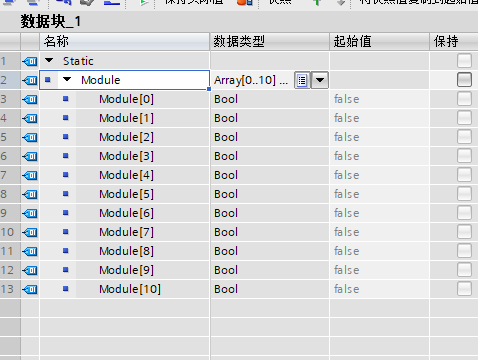
Task: Collapse the Static section
Action: (x=49, y=61)
